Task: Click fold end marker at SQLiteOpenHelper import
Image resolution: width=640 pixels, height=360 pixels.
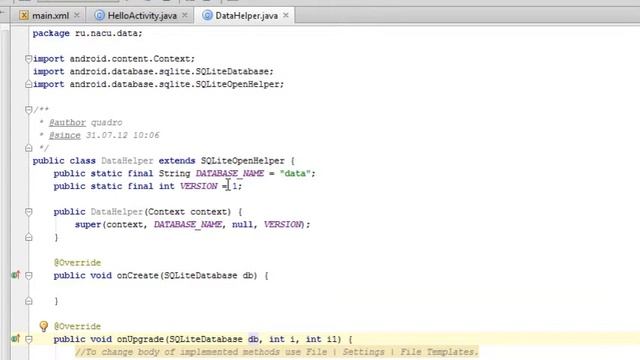Action: (28, 84)
